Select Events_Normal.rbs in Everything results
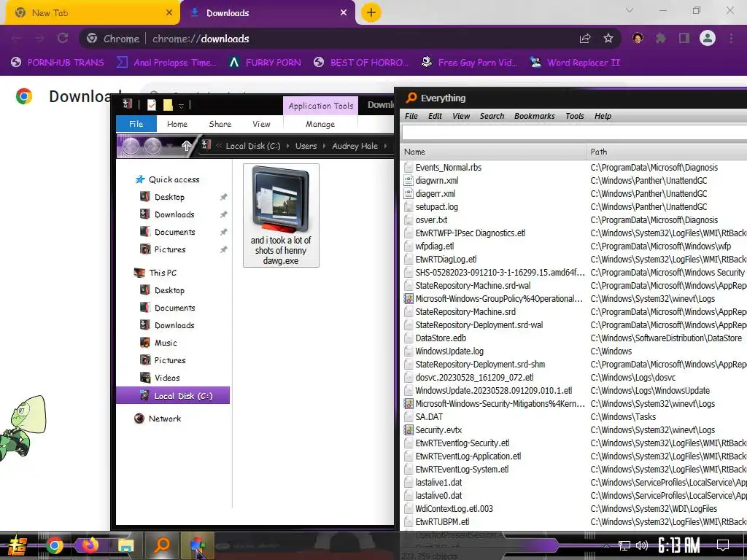The width and height of the screenshot is (747, 560). [x=449, y=168]
